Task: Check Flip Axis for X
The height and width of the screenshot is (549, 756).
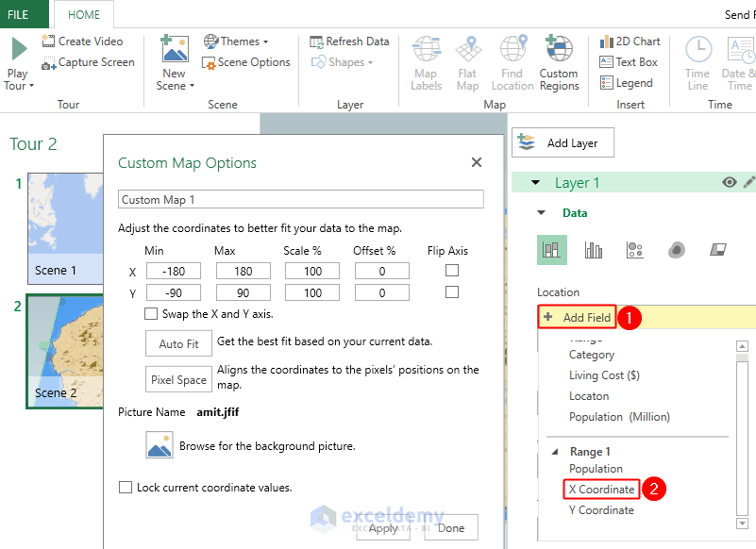Action: click(x=452, y=271)
